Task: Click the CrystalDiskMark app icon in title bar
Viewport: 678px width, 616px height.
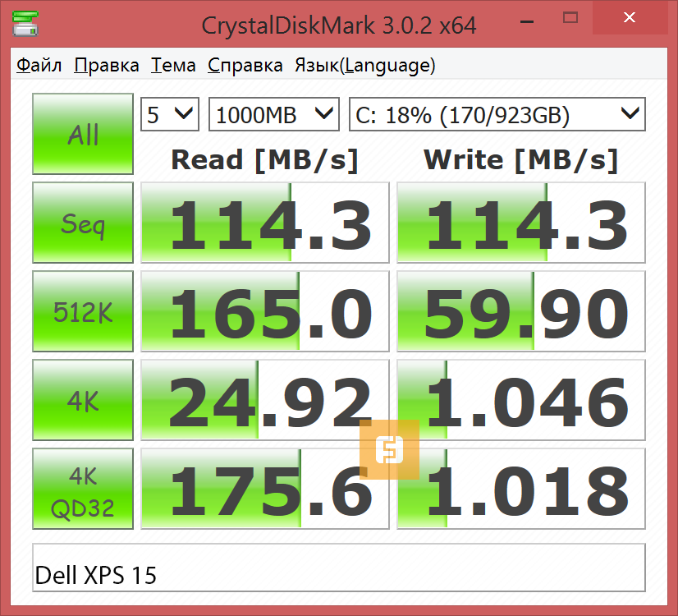Action: 25,24
